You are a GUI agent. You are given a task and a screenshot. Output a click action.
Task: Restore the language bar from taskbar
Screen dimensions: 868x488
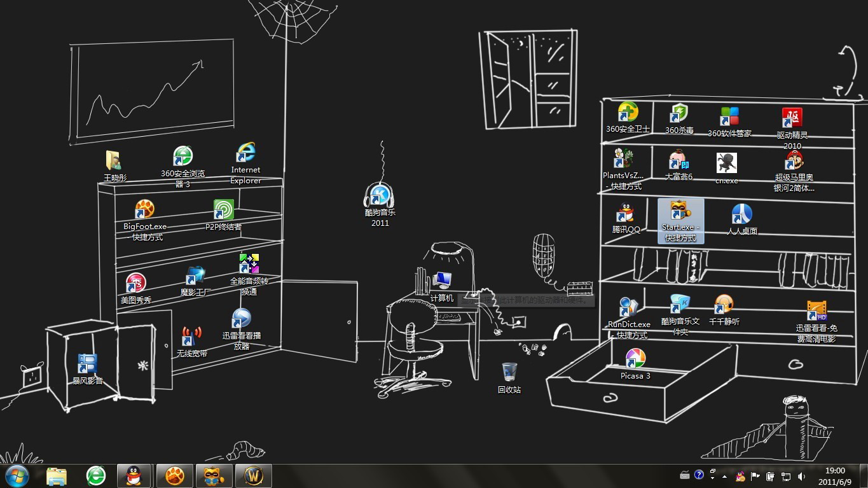coord(712,471)
